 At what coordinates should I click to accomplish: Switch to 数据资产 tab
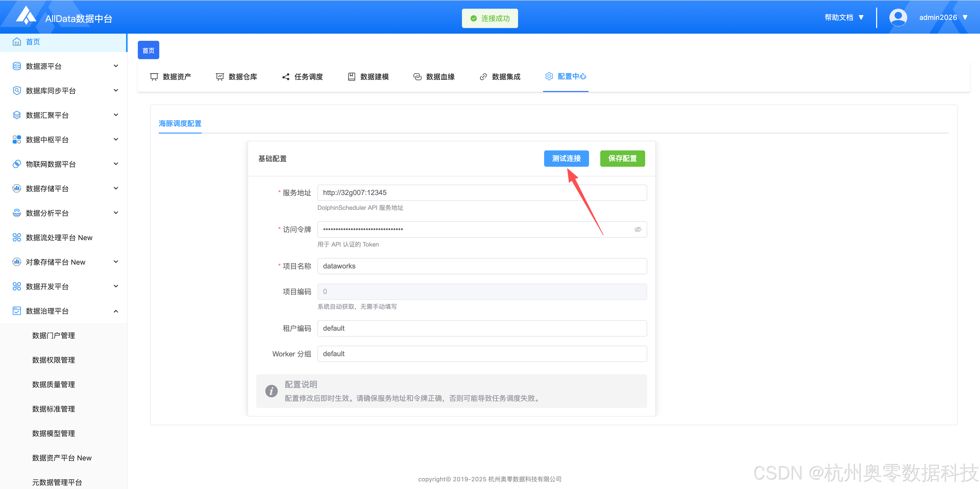pyautogui.click(x=170, y=77)
